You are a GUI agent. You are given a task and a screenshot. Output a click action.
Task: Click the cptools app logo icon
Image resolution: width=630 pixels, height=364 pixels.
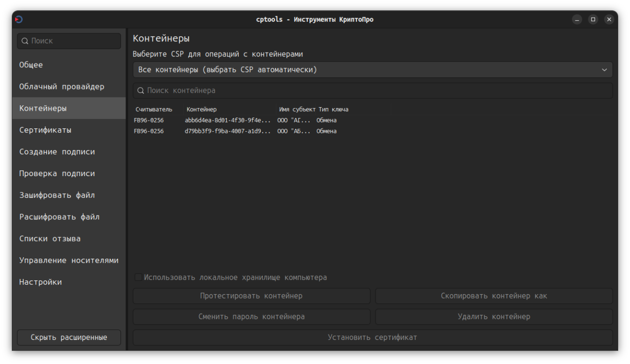19,20
